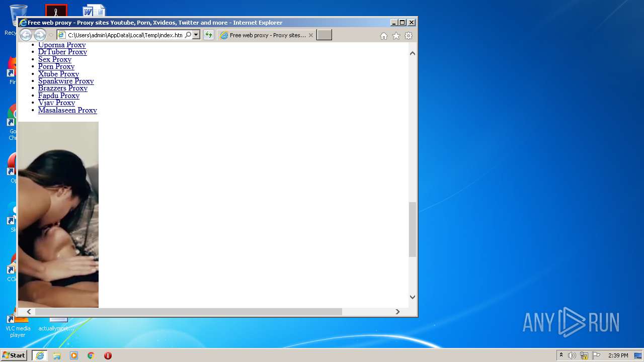Show hidden system tray icons
The width and height of the screenshot is (644, 362).
click(561, 355)
